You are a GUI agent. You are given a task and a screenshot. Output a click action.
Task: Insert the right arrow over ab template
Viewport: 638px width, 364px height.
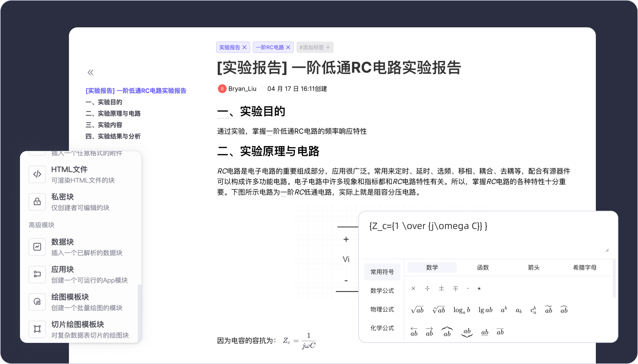pyautogui.click(x=429, y=332)
